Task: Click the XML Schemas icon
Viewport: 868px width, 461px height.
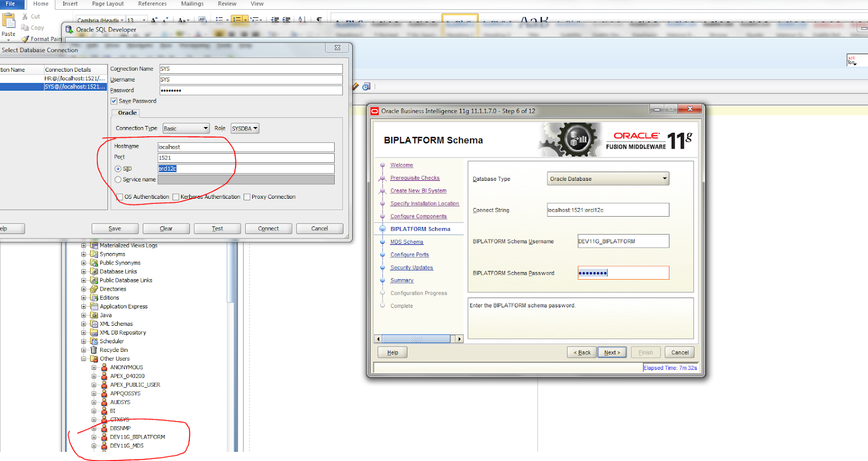Action: [94, 324]
